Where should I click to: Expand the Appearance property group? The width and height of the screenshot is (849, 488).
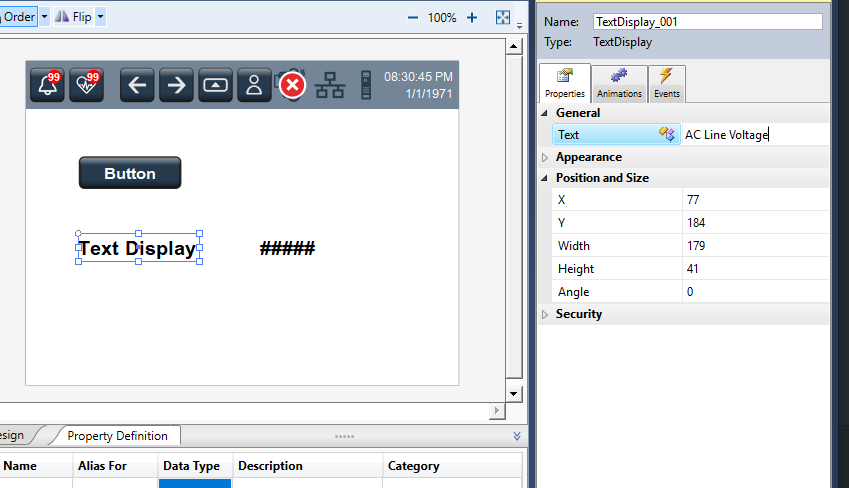[x=545, y=158]
